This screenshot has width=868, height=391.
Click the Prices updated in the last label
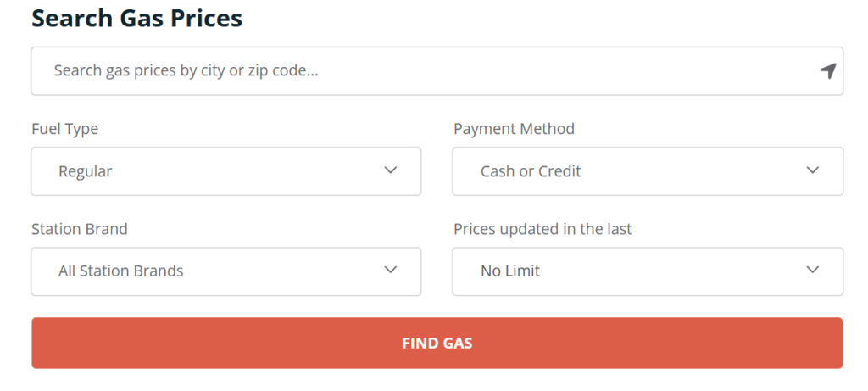pyautogui.click(x=542, y=229)
